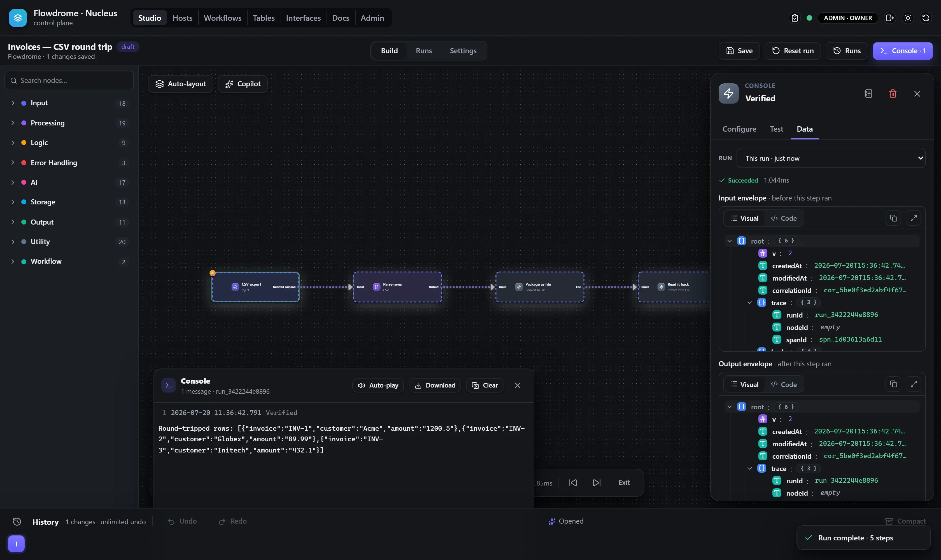
Task: Copy the Output envelope contents
Action: tap(893, 384)
